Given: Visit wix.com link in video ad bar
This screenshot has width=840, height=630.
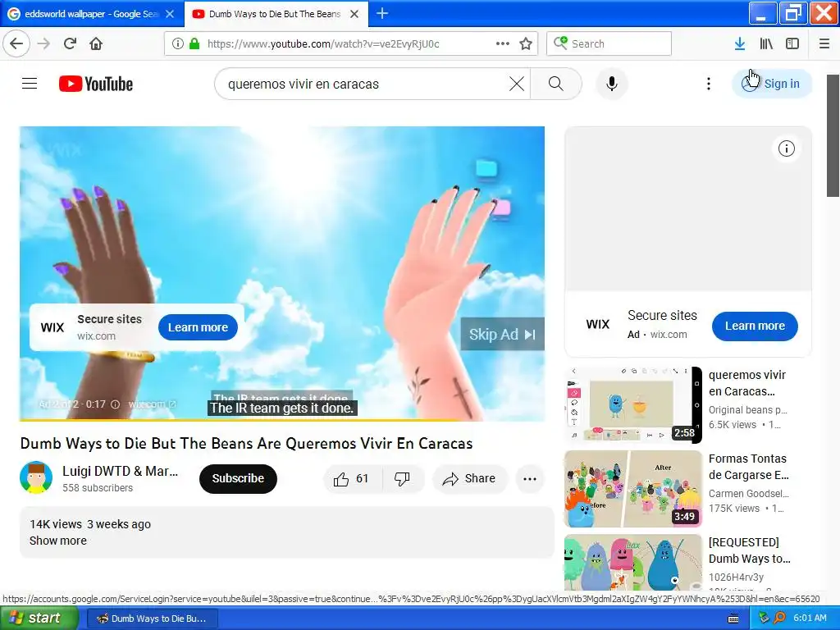Looking at the screenshot, I should [x=152, y=404].
